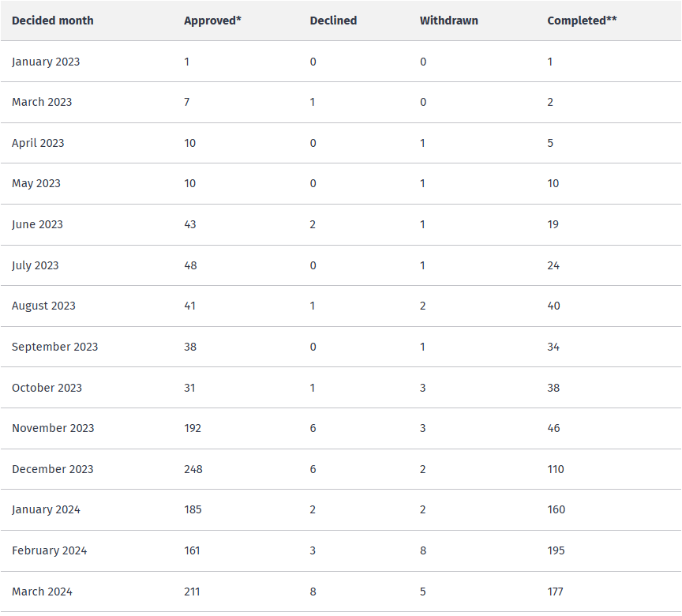This screenshot has height=616, width=682.
Task: Select the Declined column header
Action: (333, 21)
